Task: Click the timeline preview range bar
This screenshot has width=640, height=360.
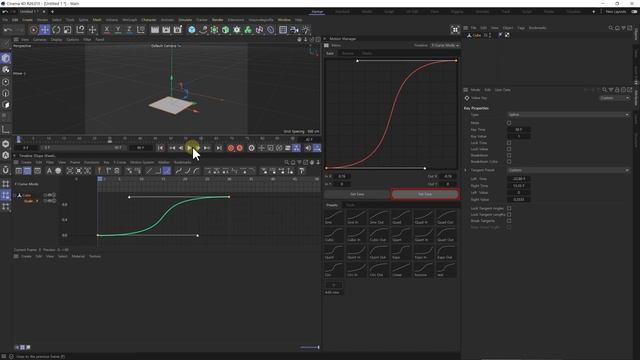Action: pos(83,148)
